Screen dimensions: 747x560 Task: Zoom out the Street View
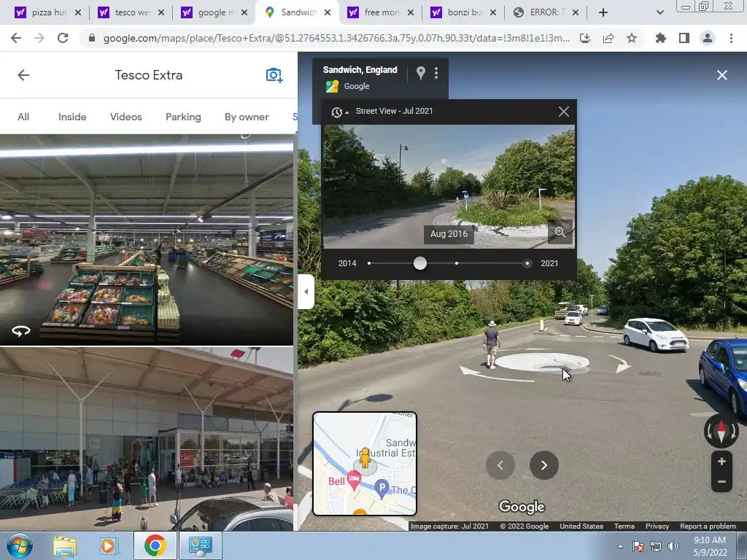(x=721, y=482)
